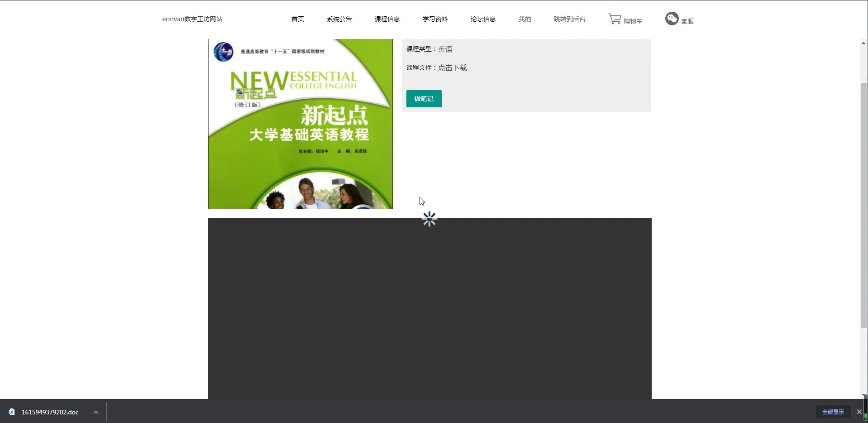Open the 我的 personal page
The image size is (868, 423).
point(525,19)
